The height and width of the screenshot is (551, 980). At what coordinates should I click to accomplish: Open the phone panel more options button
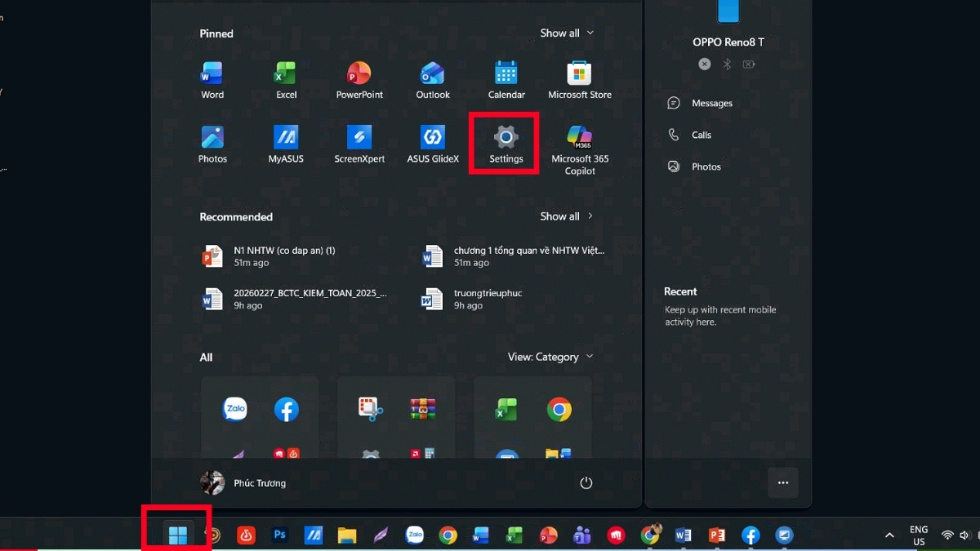pos(783,482)
